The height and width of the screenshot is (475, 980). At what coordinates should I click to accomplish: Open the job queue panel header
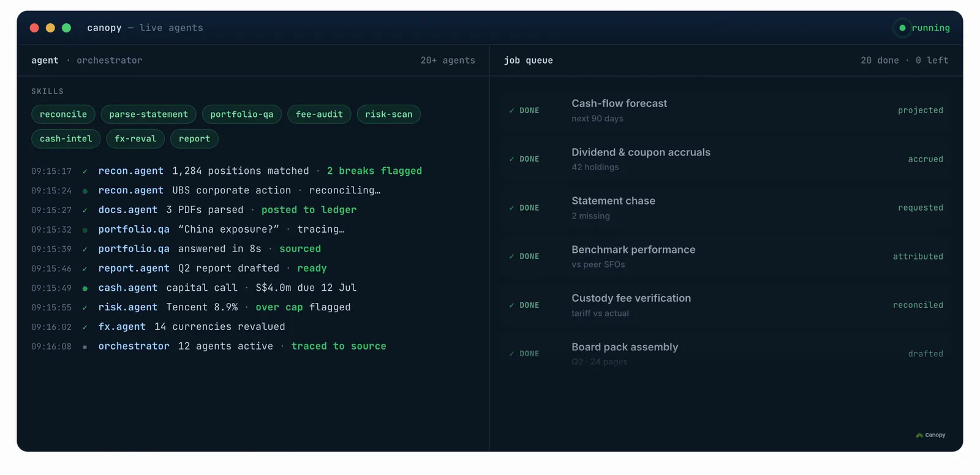click(x=529, y=61)
